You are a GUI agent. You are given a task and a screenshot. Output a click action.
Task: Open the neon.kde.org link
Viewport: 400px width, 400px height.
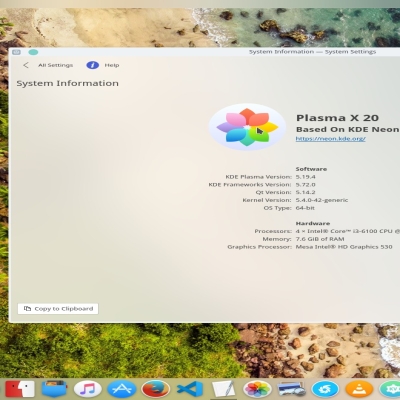tap(331, 139)
